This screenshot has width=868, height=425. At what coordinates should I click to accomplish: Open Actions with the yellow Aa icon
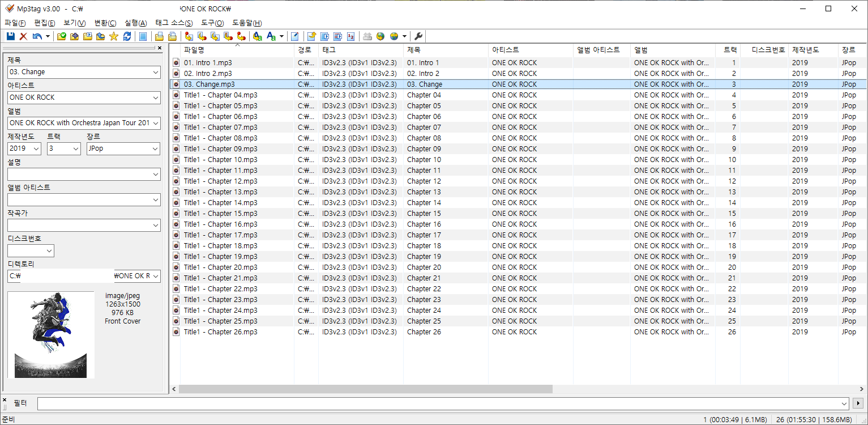click(x=258, y=36)
